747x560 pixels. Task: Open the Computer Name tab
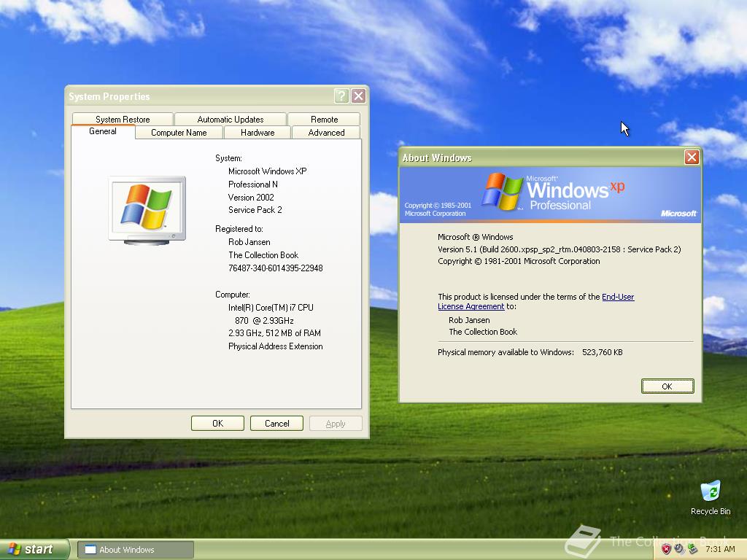179,133
